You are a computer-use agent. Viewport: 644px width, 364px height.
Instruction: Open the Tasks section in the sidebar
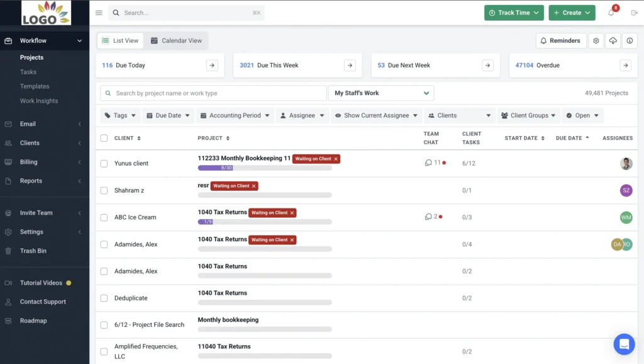[x=30, y=71]
